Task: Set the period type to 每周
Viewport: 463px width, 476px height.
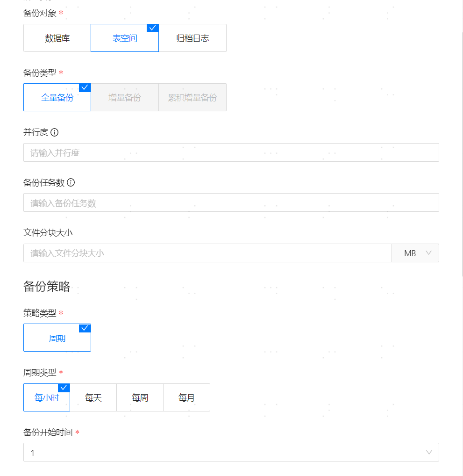Action: coord(140,398)
